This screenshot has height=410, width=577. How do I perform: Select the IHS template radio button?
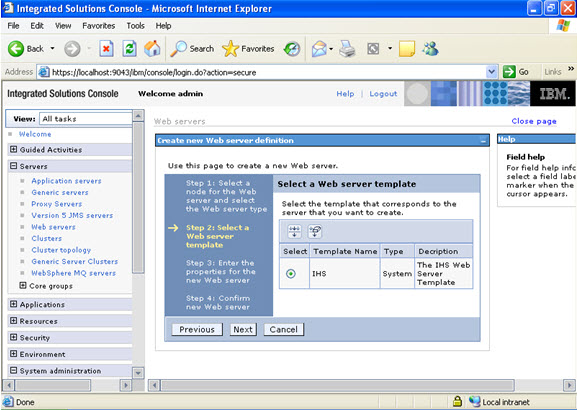click(x=291, y=273)
